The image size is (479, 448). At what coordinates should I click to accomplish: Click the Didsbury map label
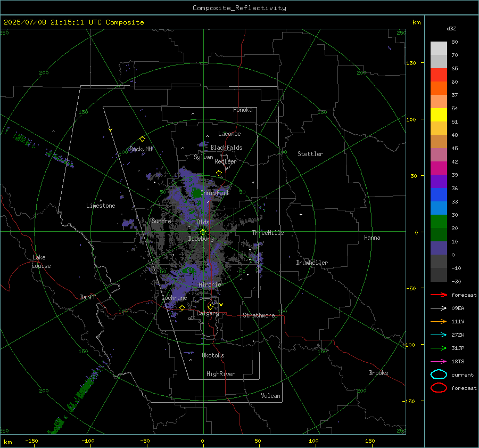click(201, 239)
